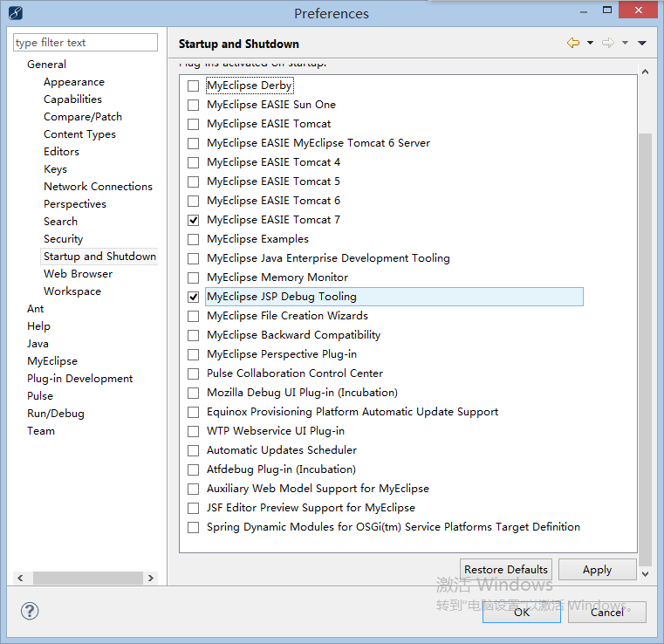Open Keys preferences

pyautogui.click(x=56, y=169)
